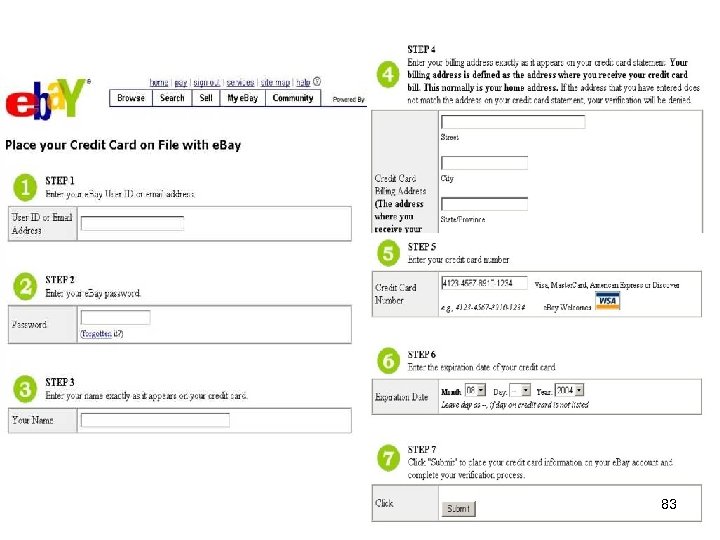The width and height of the screenshot is (720, 540).
Task: Open the Community tab
Action: tap(293, 98)
